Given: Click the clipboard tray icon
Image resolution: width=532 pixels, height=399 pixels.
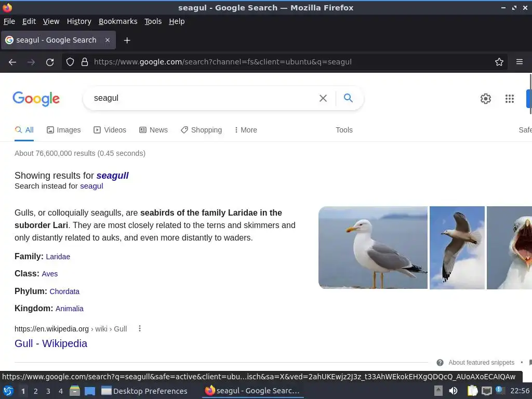Looking at the screenshot, I should click(x=472, y=391).
